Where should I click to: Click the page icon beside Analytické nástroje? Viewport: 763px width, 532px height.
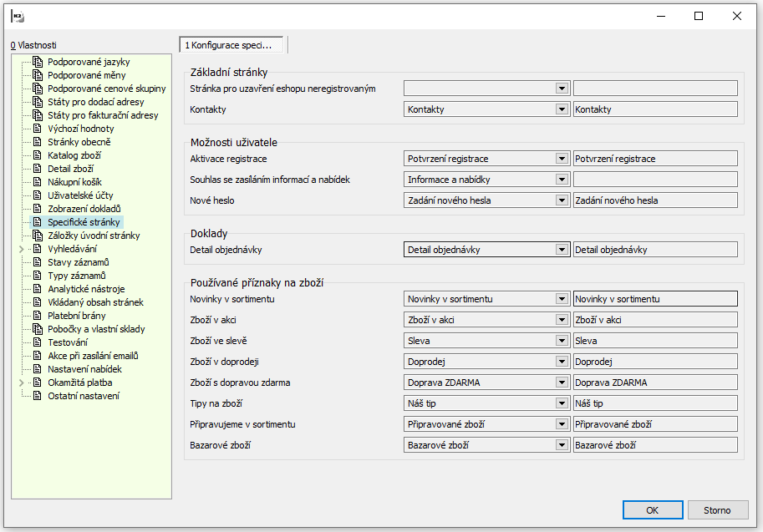click(x=38, y=289)
